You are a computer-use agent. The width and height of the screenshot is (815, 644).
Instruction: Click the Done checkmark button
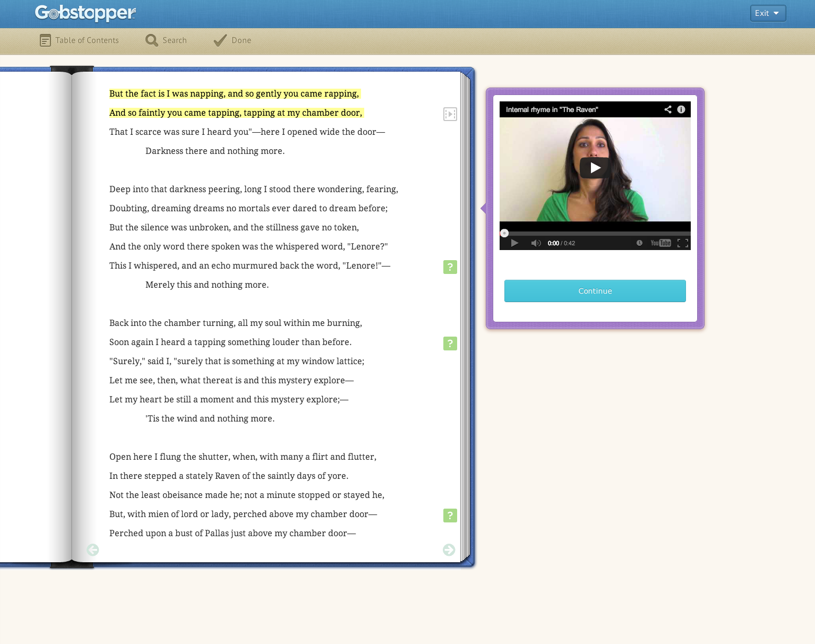(x=232, y=40)
